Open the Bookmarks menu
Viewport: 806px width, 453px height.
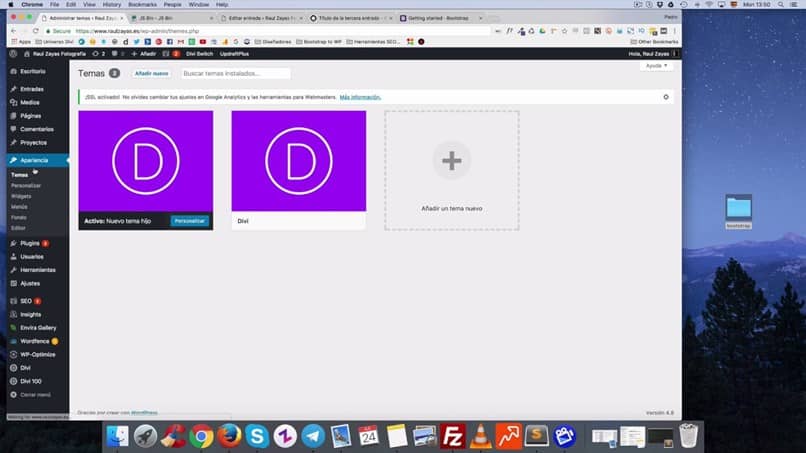142,4
